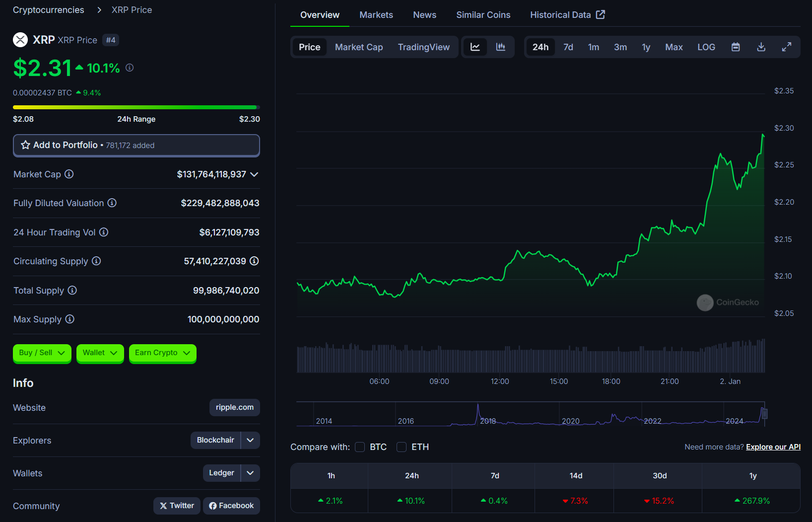
Task: Switch to line chart view icon
Action: 475,47
